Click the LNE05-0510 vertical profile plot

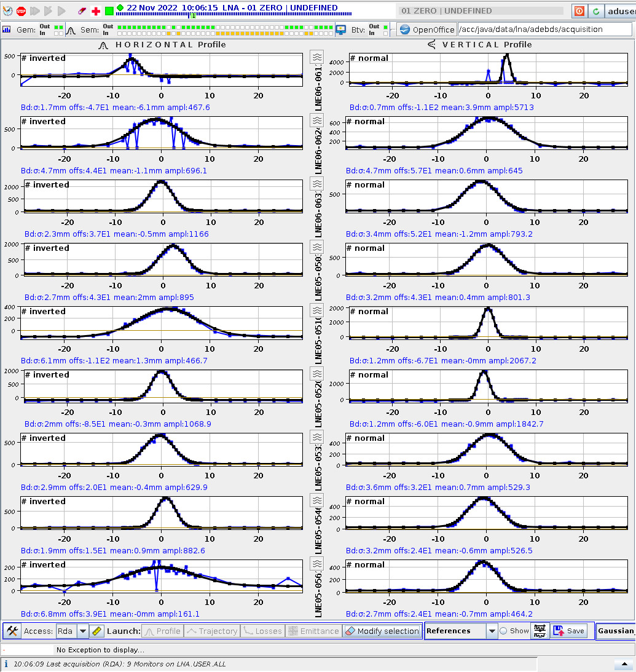click(x=489, y=323)
